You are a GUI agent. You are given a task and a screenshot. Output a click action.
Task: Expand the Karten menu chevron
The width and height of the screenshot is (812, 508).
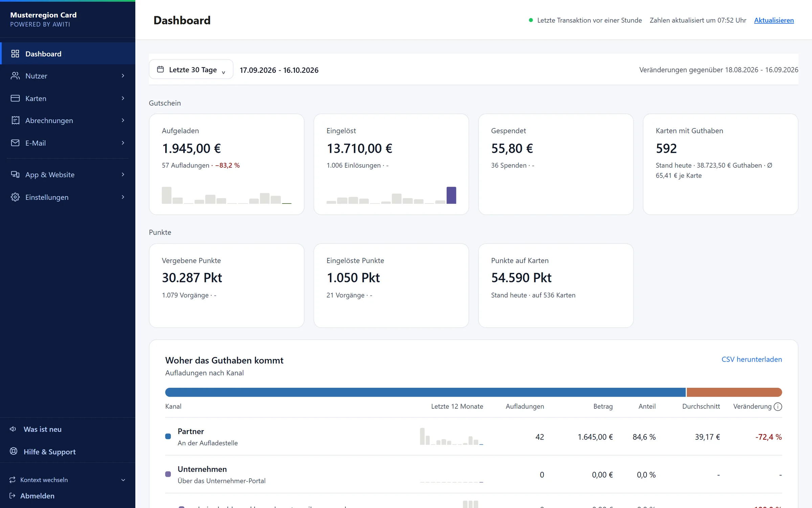123,98
